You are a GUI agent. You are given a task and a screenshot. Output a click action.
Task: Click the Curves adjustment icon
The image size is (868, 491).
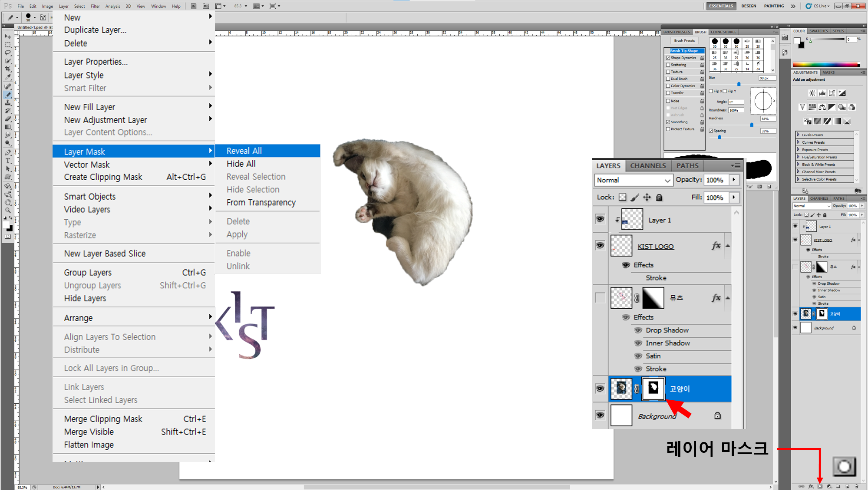(x=832, y=93)
